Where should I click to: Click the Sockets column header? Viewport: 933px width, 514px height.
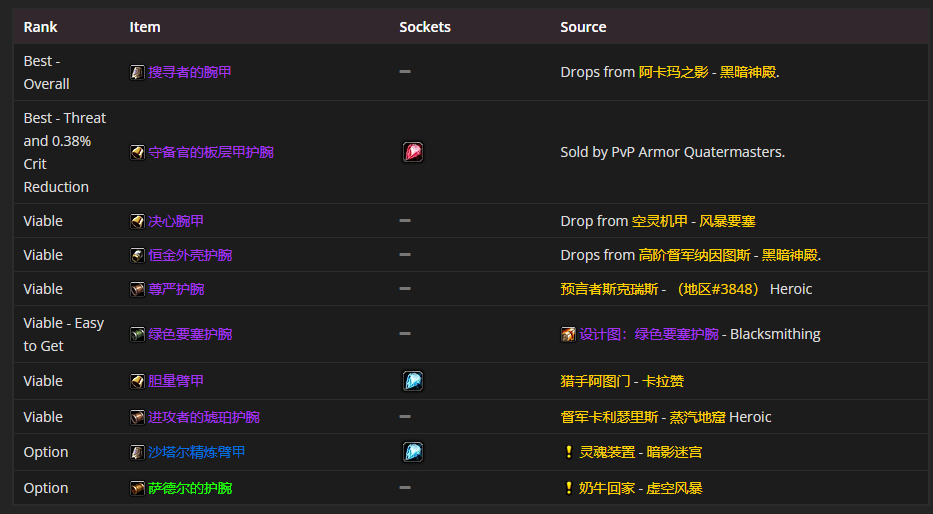pos(425,27)
